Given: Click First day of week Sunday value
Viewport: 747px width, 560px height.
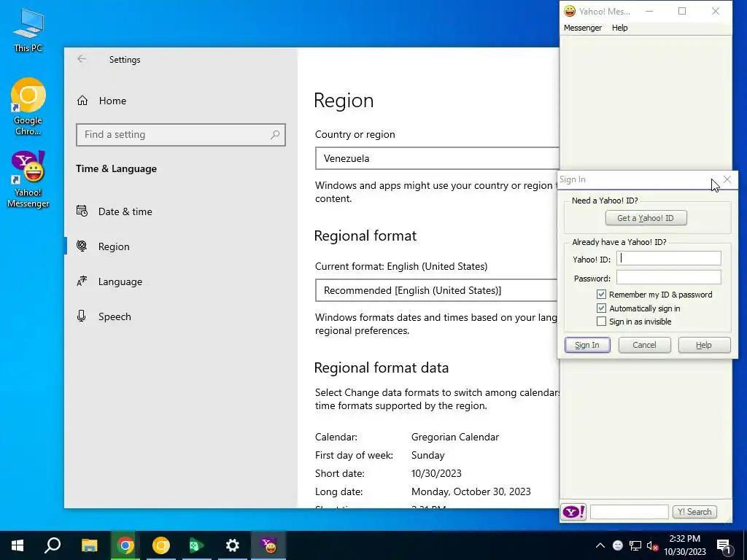Looking at the screenshot, I should click(x=427, y=455).
